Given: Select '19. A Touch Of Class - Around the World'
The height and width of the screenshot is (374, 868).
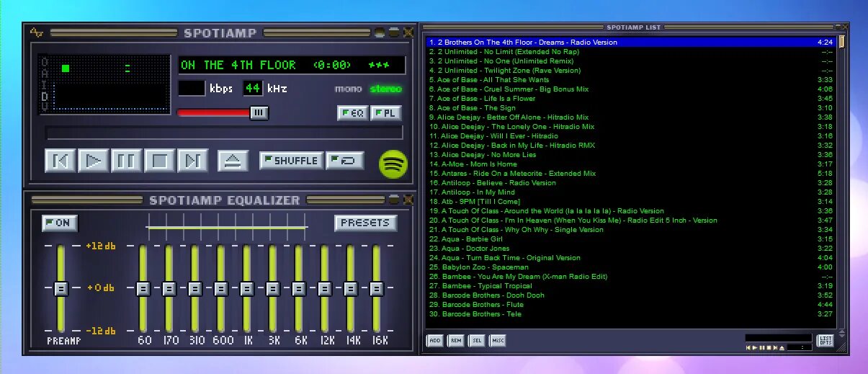Looking at the screenshot, I should 630,211.
